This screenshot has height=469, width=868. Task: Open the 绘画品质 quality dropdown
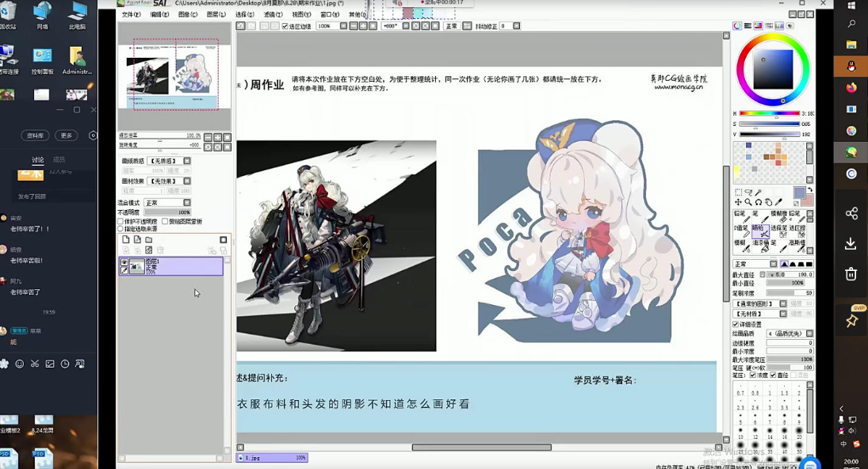click(809, 334)
